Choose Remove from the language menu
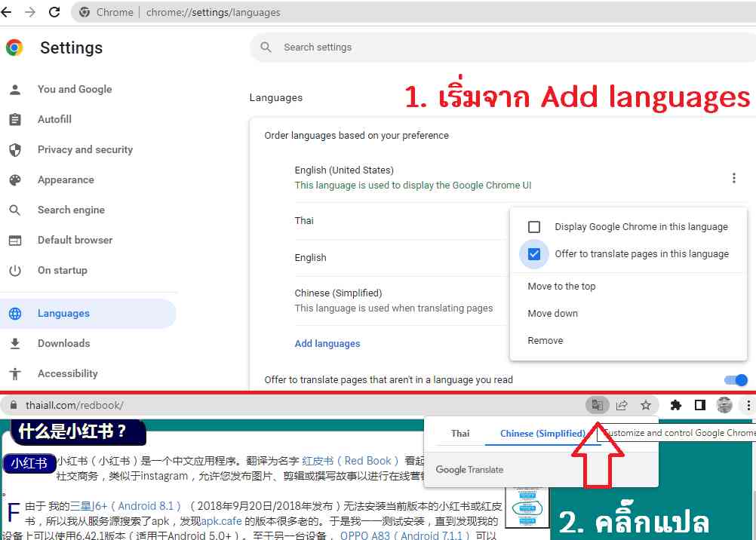Viewport: 756px width, 540px height. tap(545, 341)
